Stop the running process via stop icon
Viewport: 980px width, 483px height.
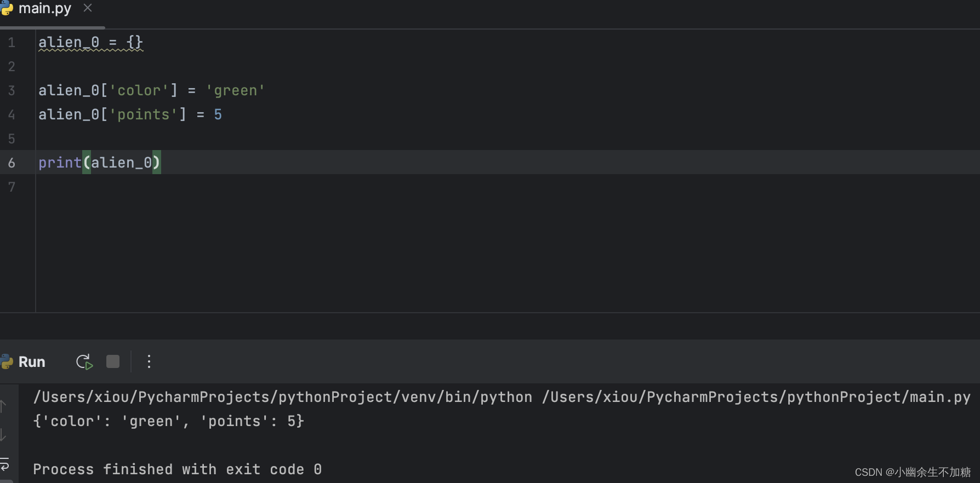pos(113,361)
